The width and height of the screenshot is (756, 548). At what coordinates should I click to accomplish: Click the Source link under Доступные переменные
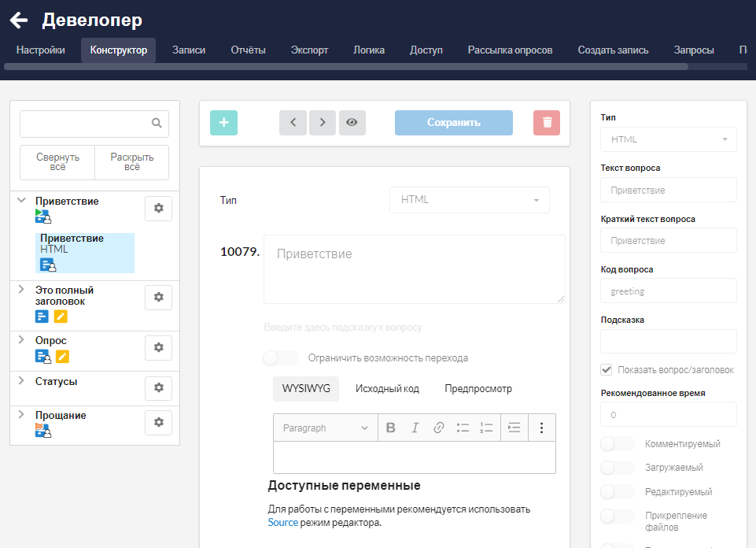click(282, 522)
